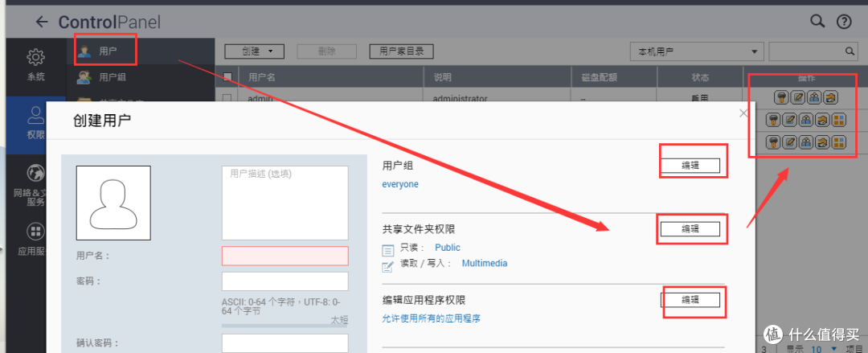Open the 本机用户 dropdown
The width and height of the screenshot is (868, 353).
tap(698, 51)
